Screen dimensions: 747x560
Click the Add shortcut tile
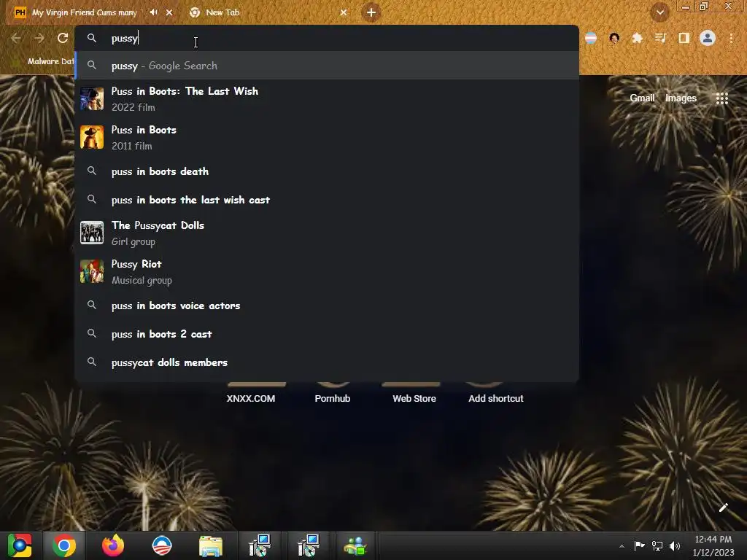click(x=496, y=393)
